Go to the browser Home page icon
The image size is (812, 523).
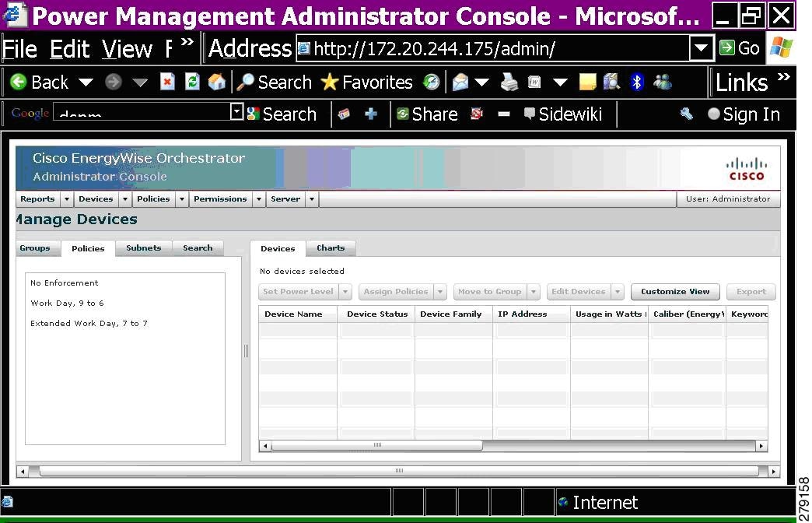coord(216,82)
